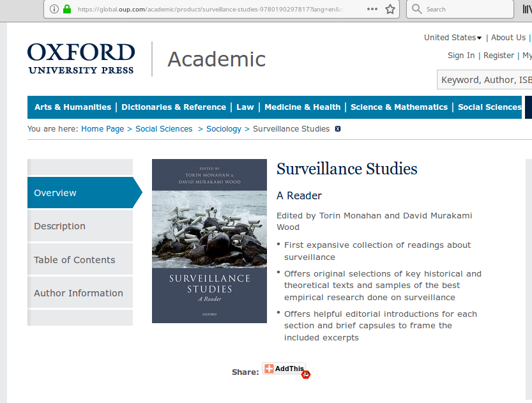Click the AddThis share button
The height and width of the screenshot is (403, 532).
click(284, 369)
